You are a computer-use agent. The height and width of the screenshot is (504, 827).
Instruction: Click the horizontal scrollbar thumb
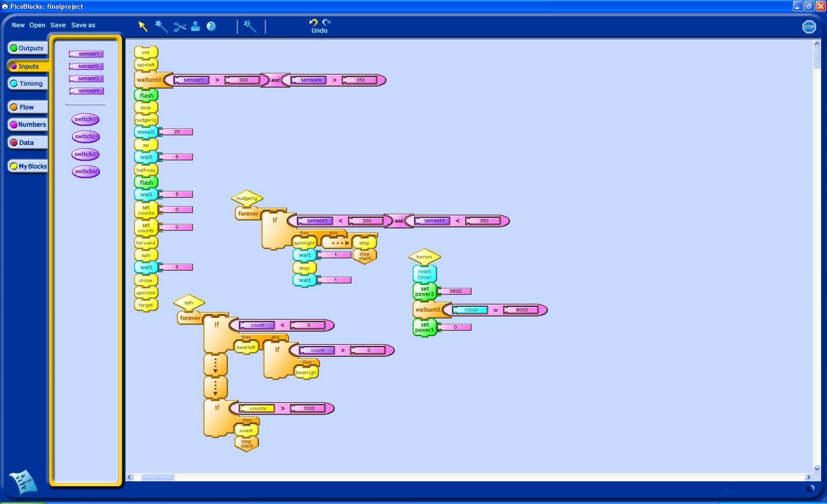pyautogui.click(x=157, y=477)
